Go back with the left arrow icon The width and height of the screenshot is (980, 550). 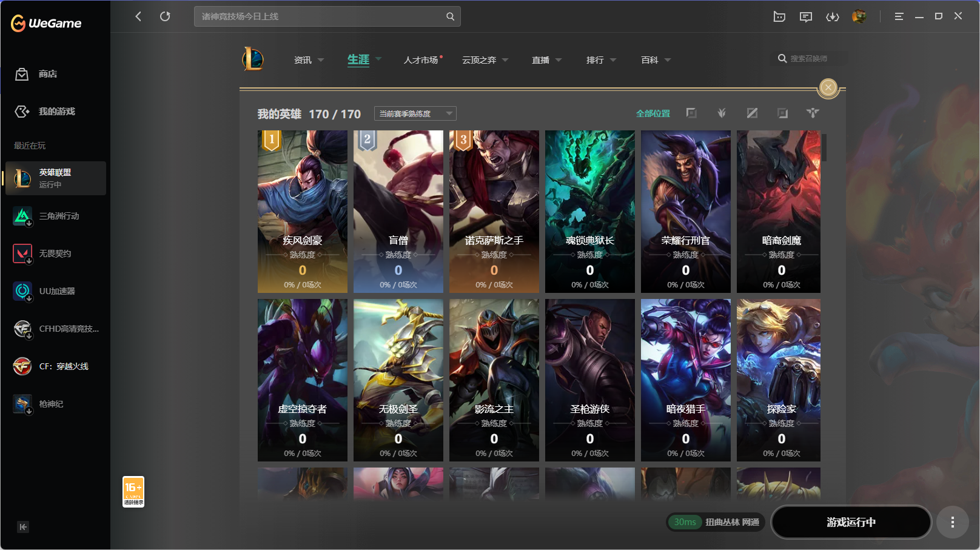coord(138,16)
